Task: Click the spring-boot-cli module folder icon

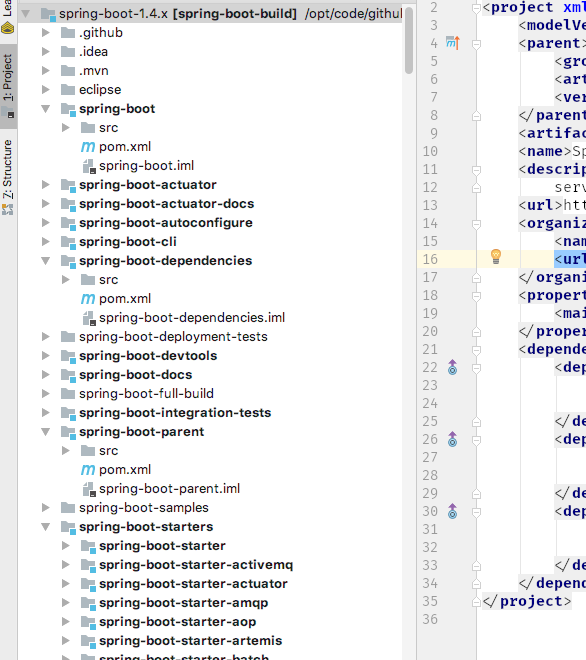Action: pos(68,242)
